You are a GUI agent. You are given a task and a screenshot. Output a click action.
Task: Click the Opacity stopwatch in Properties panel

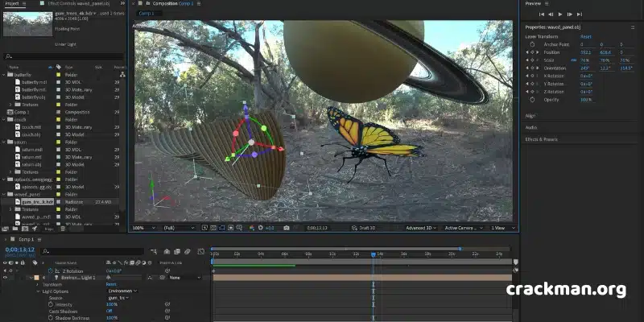point(532,100)
